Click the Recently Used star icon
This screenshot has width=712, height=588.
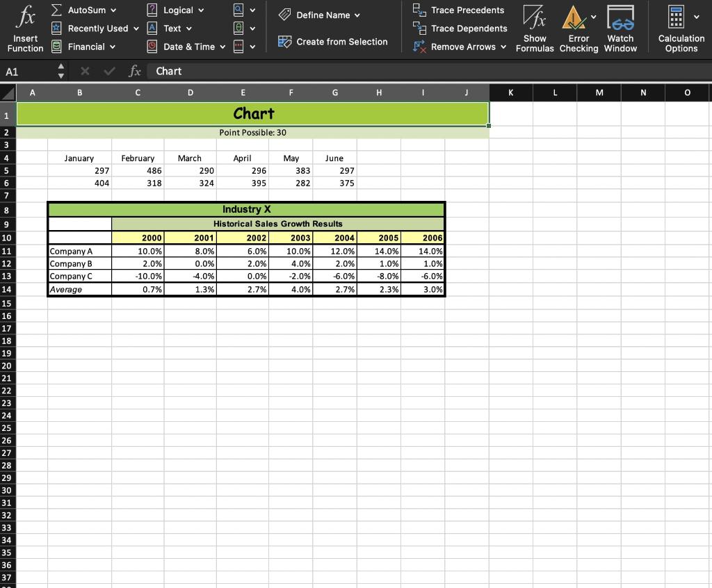(56, 28)
